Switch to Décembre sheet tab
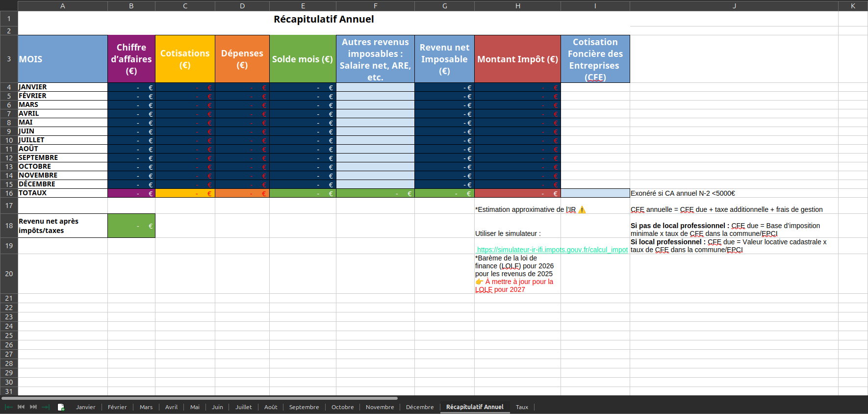The image size is (868, 414). [420, 407]
